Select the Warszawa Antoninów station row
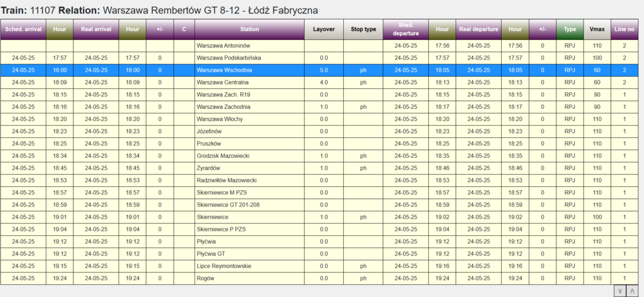The height and width of the screenshot is (297, 644). pyautogui.click(x=319, y=46)
